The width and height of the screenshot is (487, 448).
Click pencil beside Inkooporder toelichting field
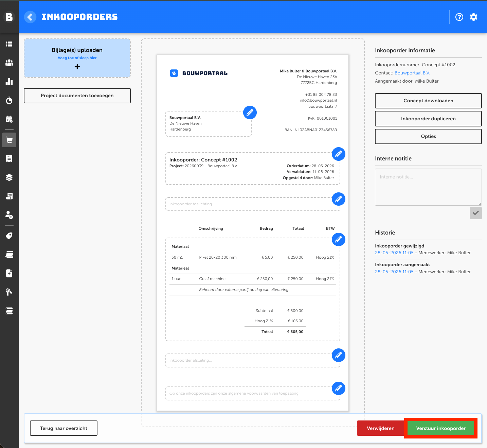point(339,199)
